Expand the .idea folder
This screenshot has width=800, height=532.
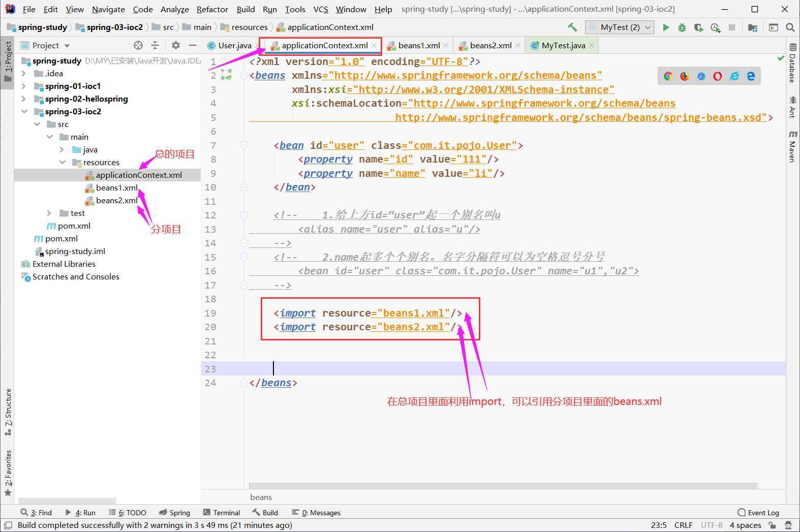23,73
